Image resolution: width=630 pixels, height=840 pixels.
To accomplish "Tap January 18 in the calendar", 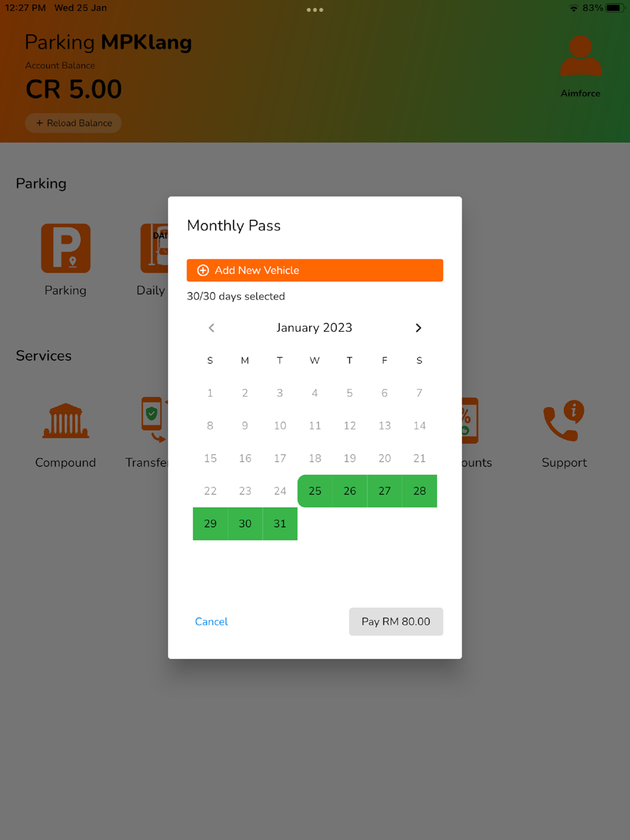I will (x=315, y=458).
